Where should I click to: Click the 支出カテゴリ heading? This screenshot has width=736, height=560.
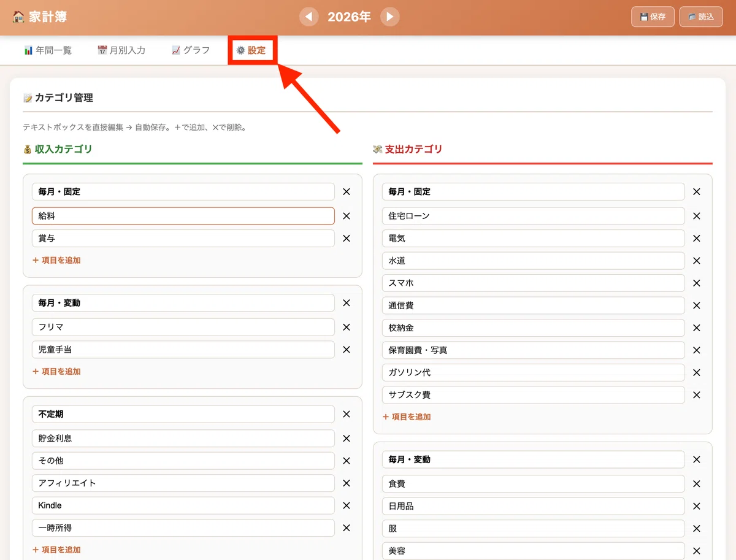[x=408, y=149]
